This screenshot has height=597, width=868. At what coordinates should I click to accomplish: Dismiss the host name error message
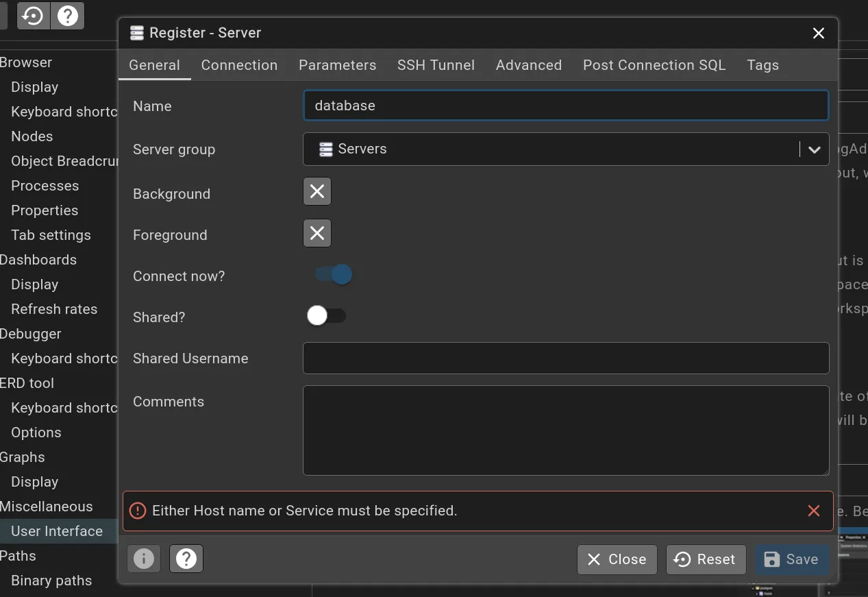(813, 511)
